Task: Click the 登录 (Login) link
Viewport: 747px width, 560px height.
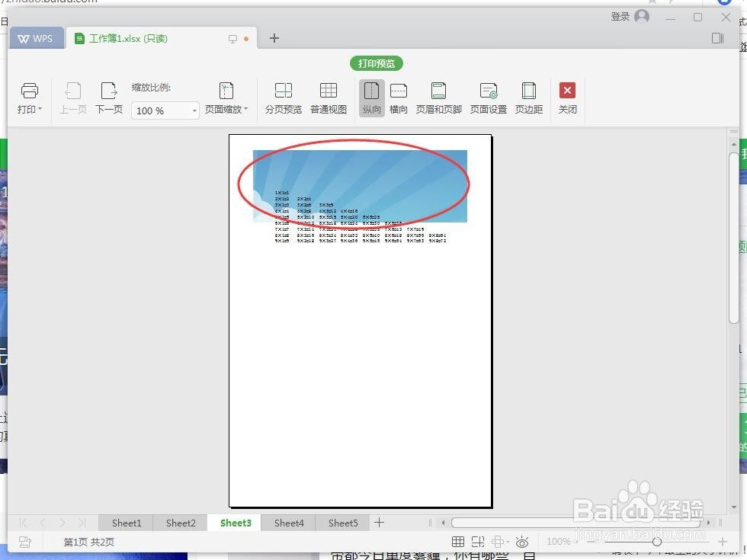Action: [622, 15]
